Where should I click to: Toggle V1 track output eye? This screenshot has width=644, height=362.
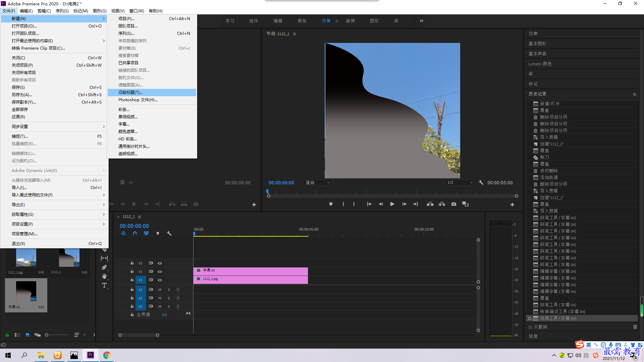(x=160, y=280)
